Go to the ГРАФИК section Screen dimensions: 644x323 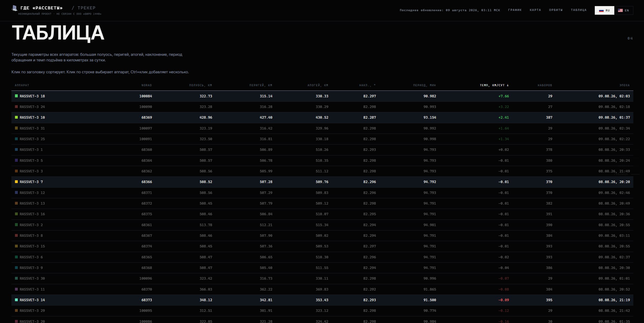(515, 10)
